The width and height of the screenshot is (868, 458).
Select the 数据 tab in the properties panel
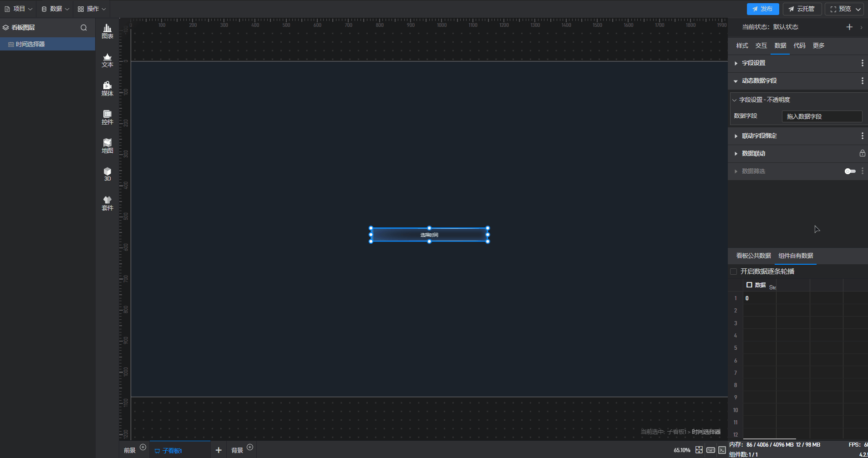tap(780, 45)
